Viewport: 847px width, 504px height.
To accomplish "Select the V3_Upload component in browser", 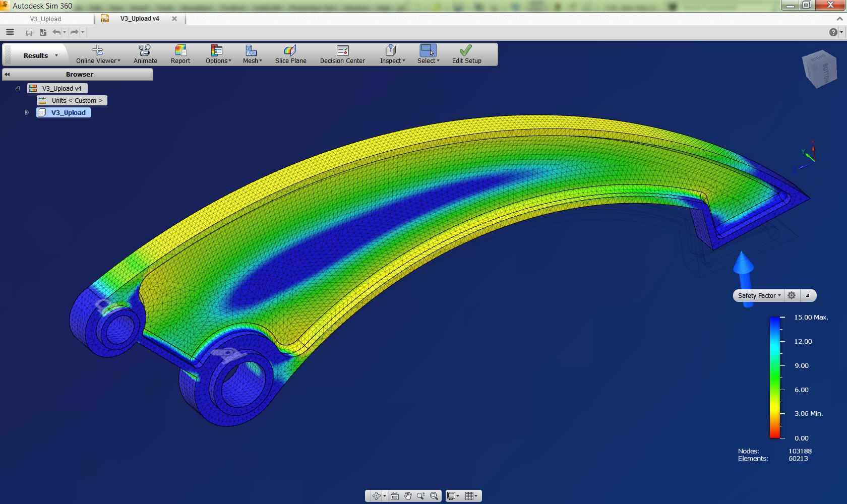I will (64, 112).
